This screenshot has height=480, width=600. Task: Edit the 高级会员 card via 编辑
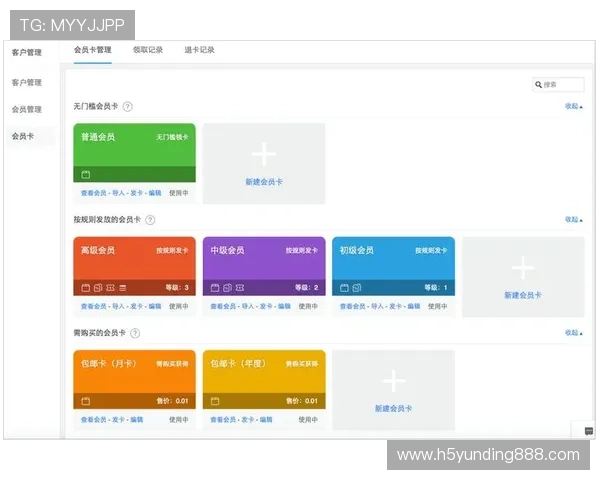pos(155,306)
